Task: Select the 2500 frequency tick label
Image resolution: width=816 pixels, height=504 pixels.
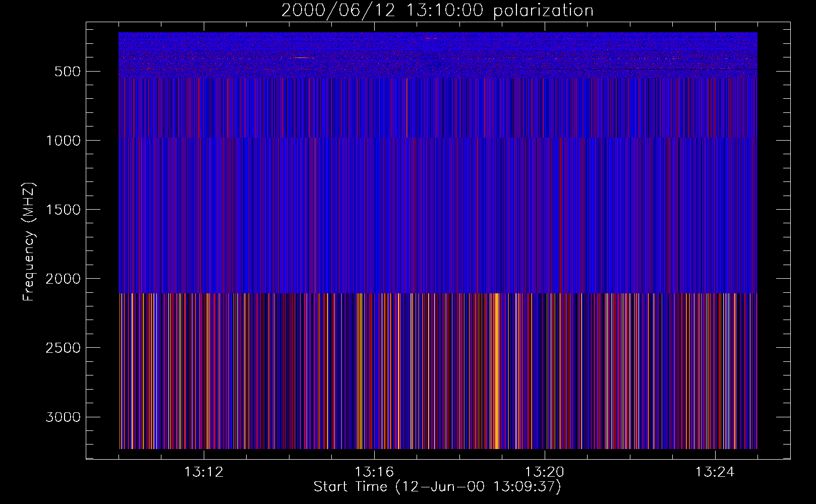Action: coord(63,348)
